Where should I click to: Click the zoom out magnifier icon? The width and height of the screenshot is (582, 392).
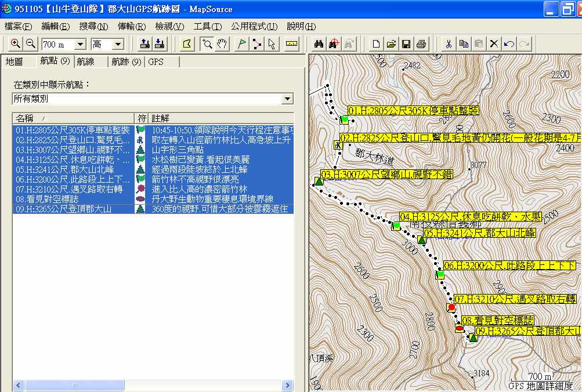pos(30,44)
